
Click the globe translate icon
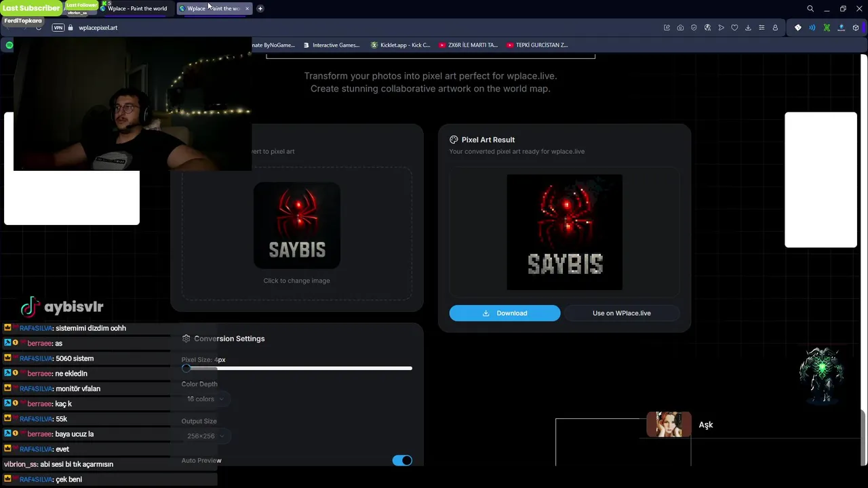[707, 28]
